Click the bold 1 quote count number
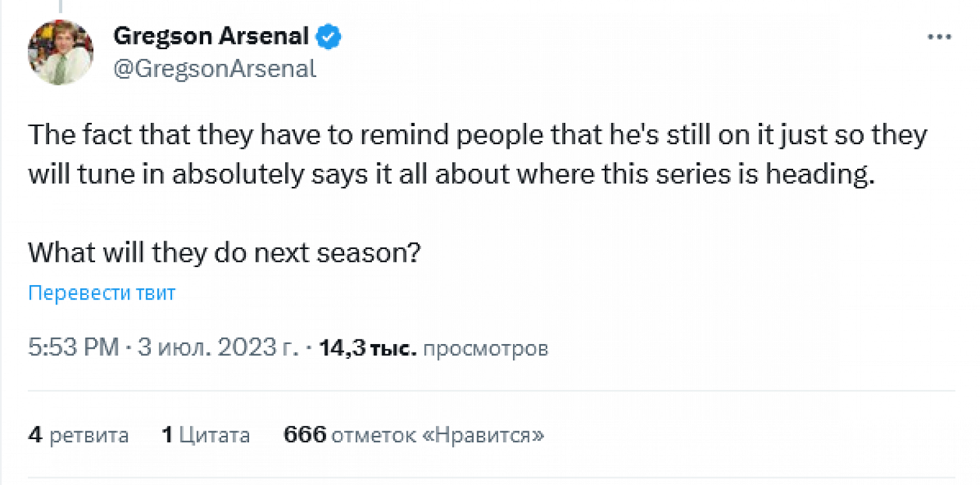This screenshot has width=980, height=485. [168, 435]
